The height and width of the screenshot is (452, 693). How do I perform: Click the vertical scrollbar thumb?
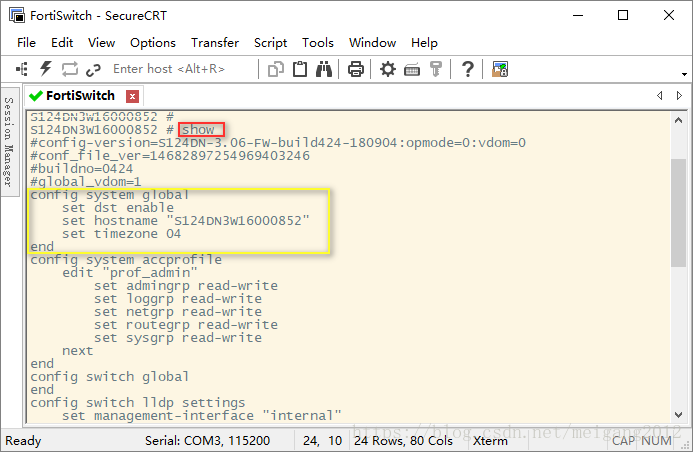pos(678,213)
